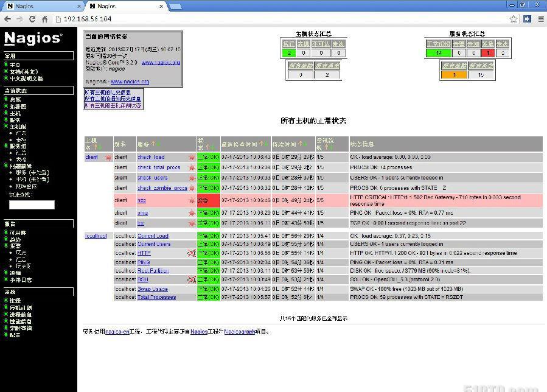The image size is (547, 392).
Task: Click the ascending sort arrow in the Last Check column header
Action: (261, 144)
